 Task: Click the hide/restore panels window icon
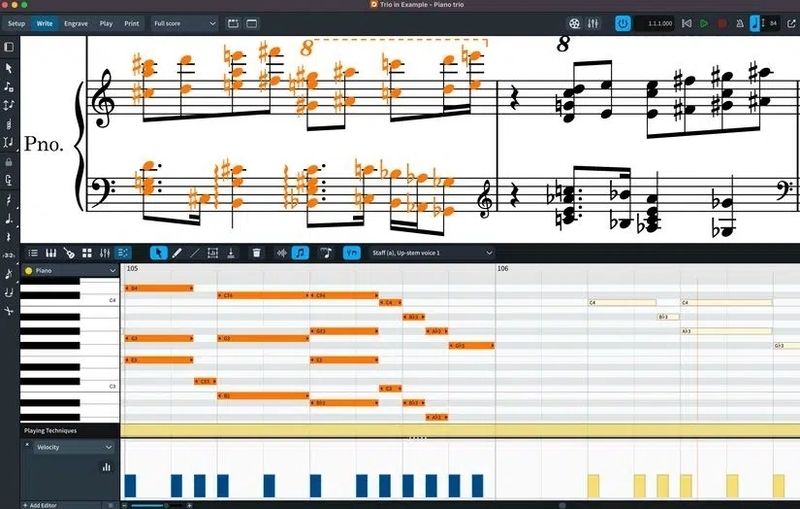click(252, 23)
